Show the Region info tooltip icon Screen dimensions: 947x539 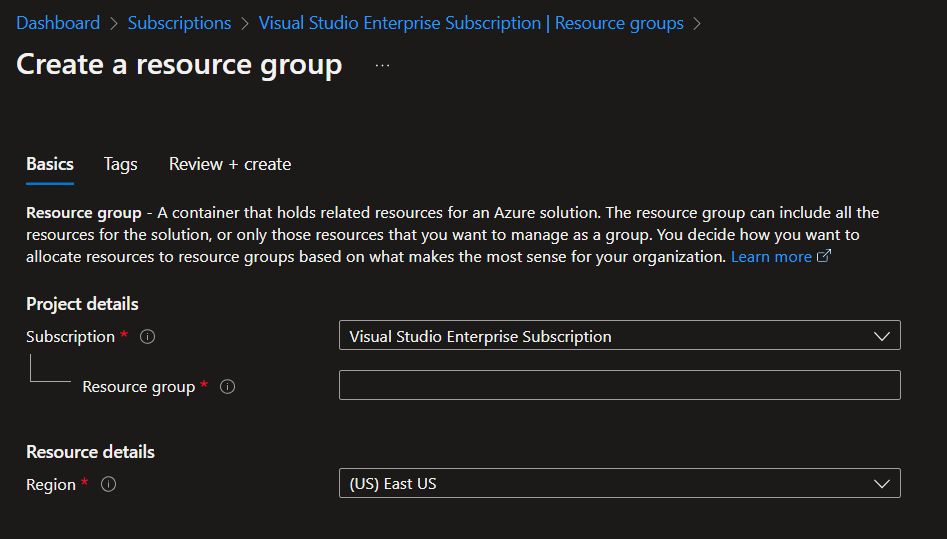point(109,485)
